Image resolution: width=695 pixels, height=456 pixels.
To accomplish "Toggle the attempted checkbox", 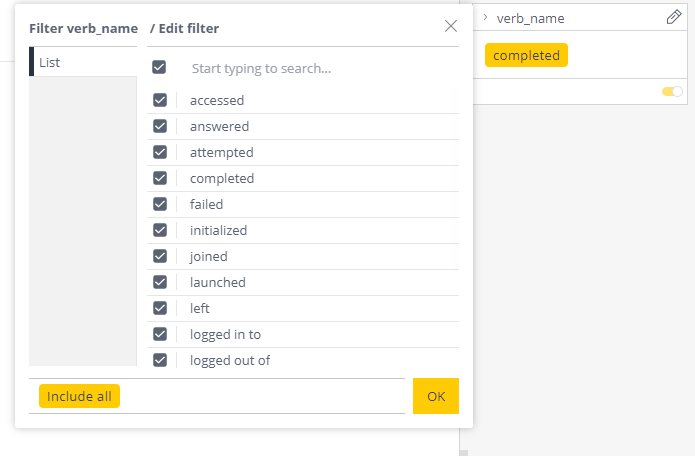I will (160, 152).
